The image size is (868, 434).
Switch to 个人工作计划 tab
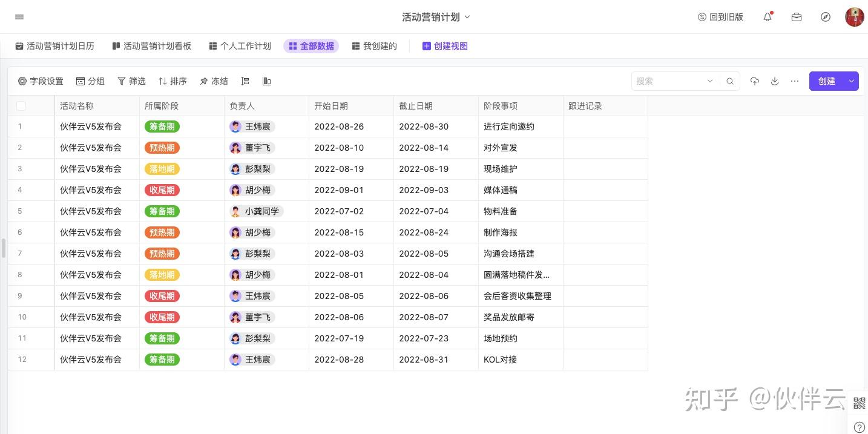(240, 46)
